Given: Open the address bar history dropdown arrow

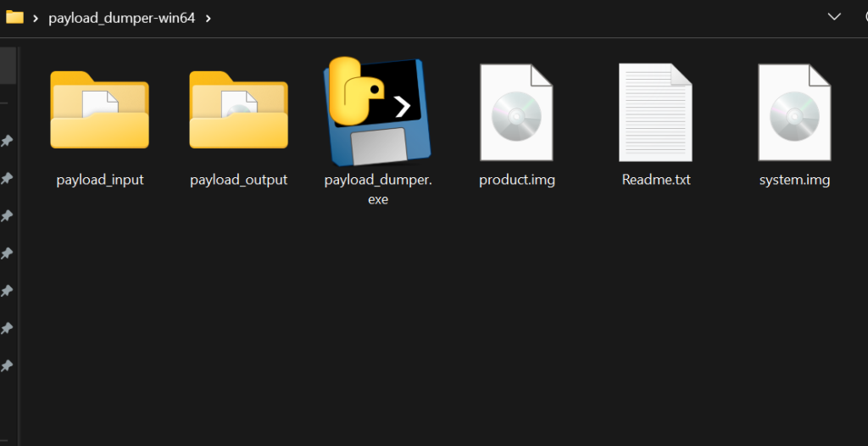Looking at the screenshot, I should tap(834, 17).
